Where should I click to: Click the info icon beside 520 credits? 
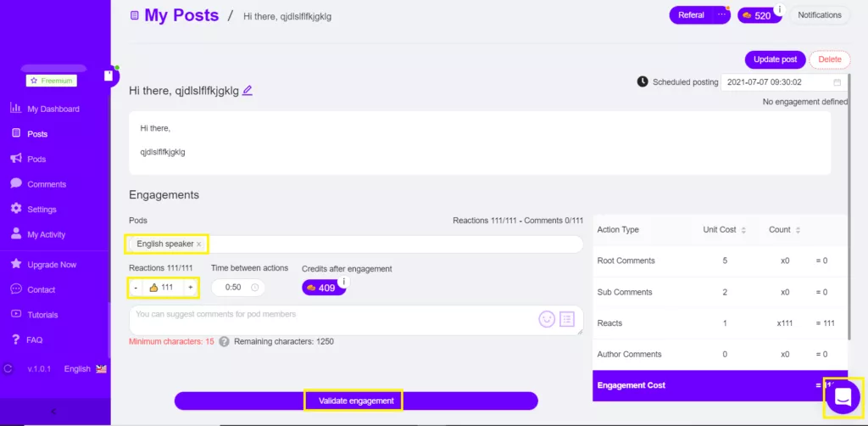780,9
